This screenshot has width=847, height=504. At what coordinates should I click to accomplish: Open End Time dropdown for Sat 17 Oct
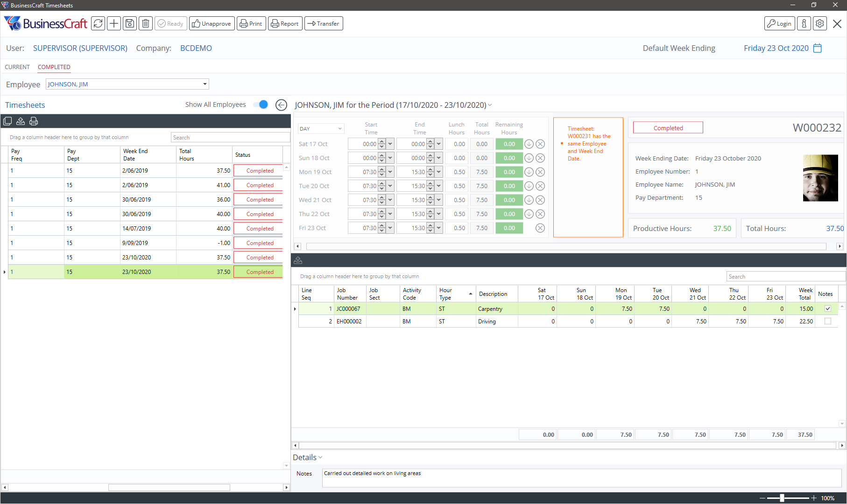point(439,144)
